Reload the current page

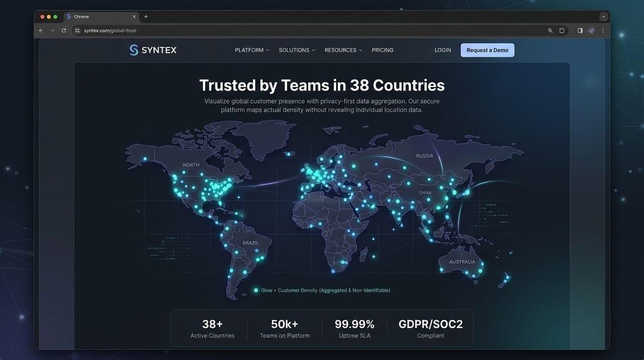click(x=63, y=31)
